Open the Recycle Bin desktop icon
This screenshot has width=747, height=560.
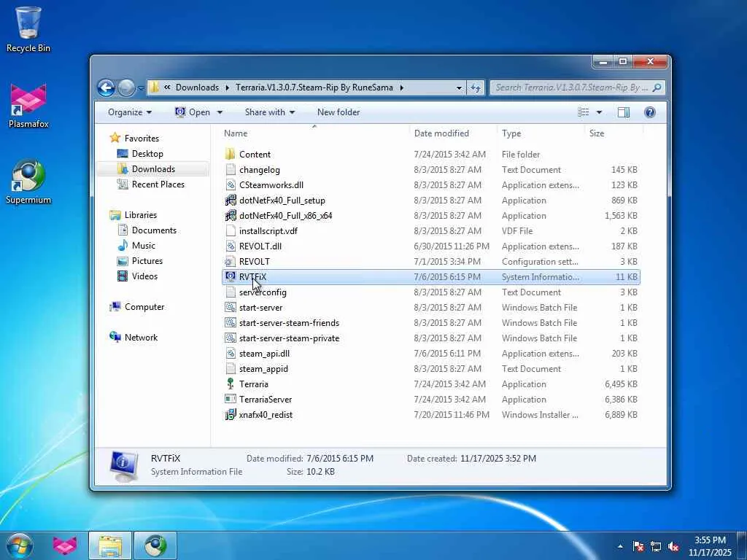click(28, 28)
